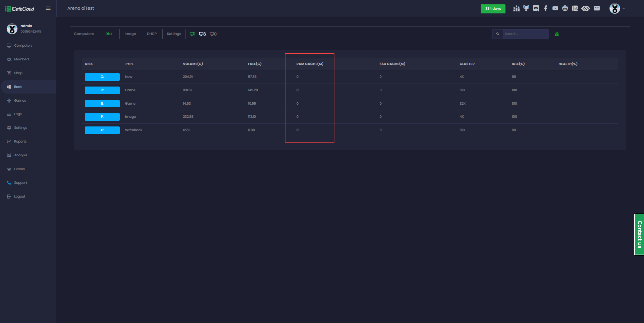Click the D: disk button
Image resolution: width=644 pixels, height=323 pixels.
(102, 90)
